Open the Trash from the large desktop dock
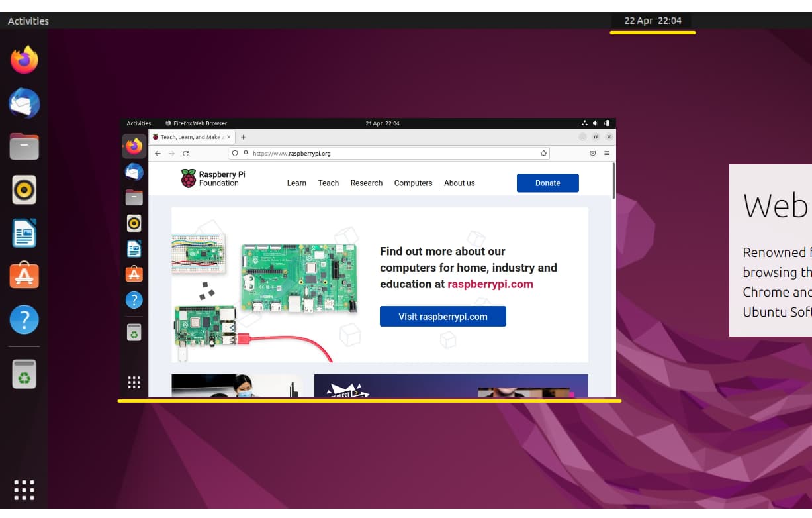812x518 pixels. tap(24, 375)
